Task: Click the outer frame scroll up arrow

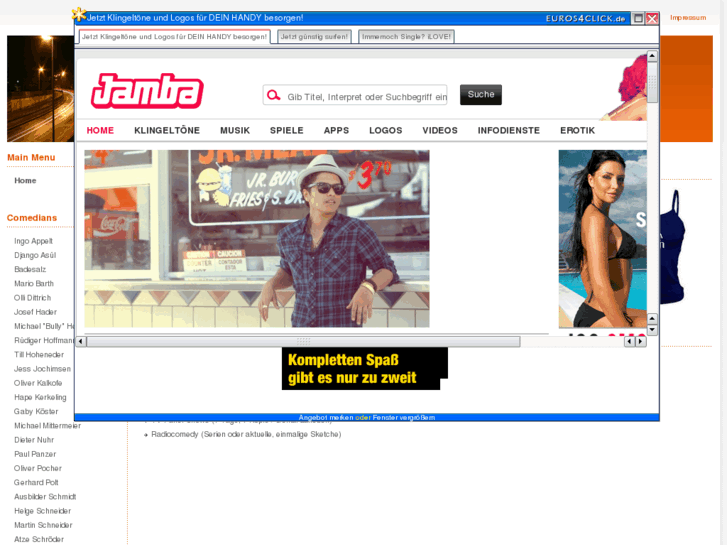Action: [x=652, y=319]
